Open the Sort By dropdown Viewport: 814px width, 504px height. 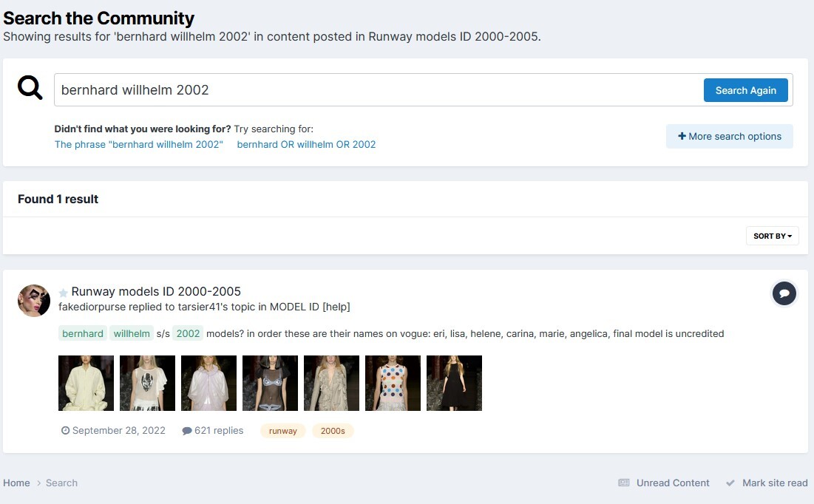772,236
